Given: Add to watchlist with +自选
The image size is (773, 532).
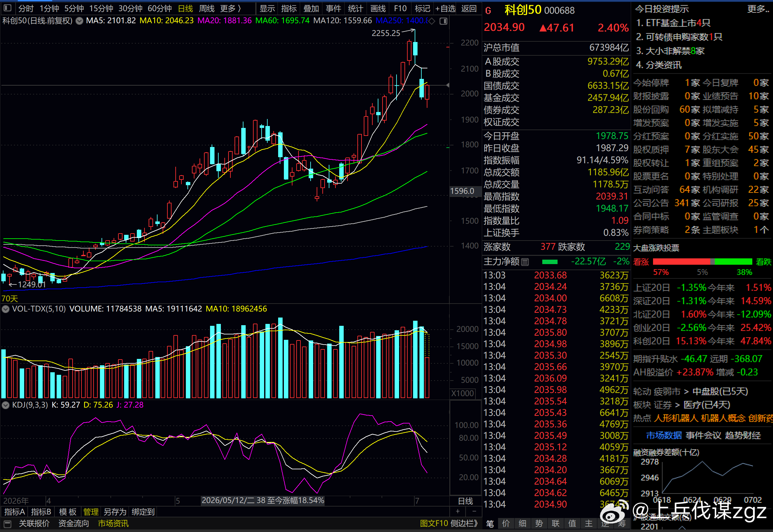Looking at the screenshot, I should coord(445,8).
